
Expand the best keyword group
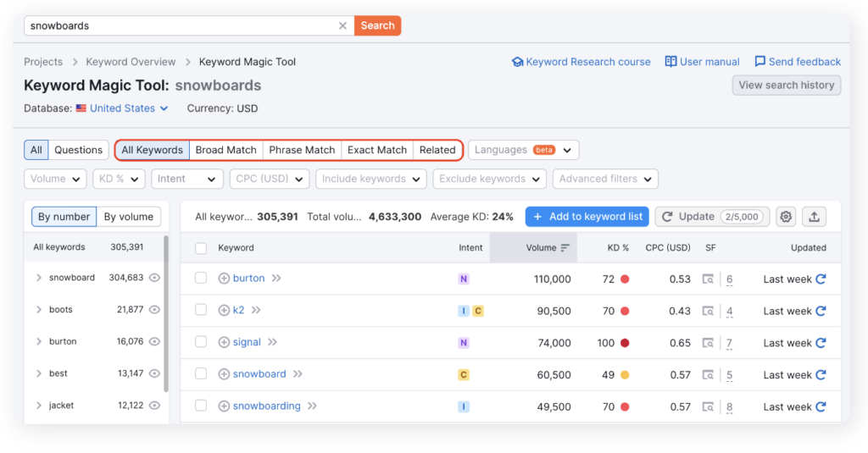point(39,374)
